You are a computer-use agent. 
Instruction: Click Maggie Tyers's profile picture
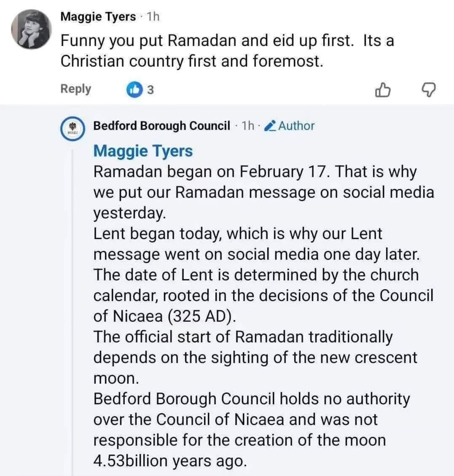(31, 30)
